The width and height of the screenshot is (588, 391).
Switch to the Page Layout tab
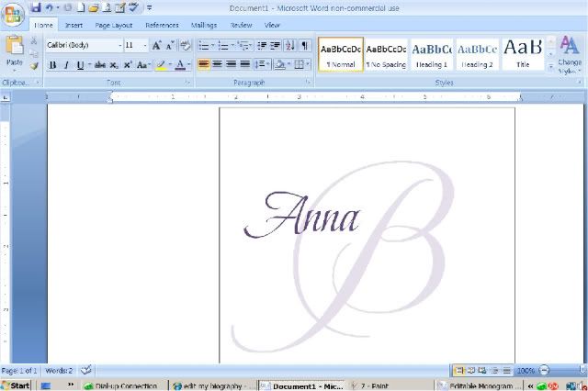pyautogui.click(x=114, y=26)
